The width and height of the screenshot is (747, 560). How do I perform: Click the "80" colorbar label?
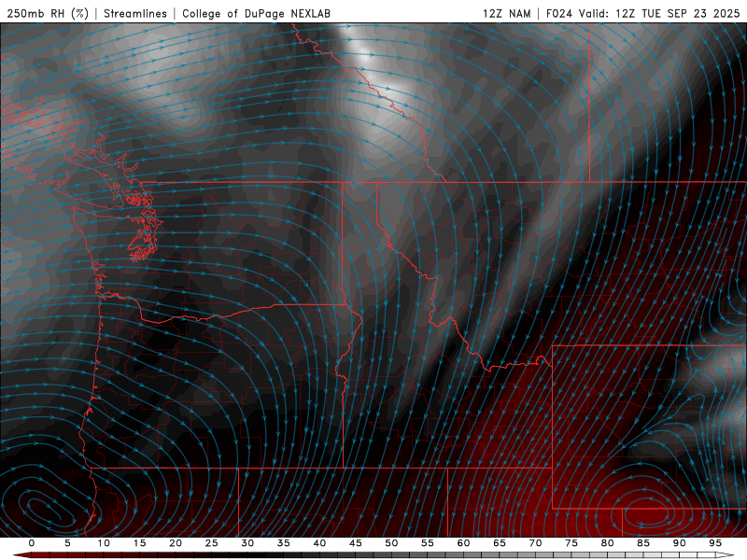(607, 543)
